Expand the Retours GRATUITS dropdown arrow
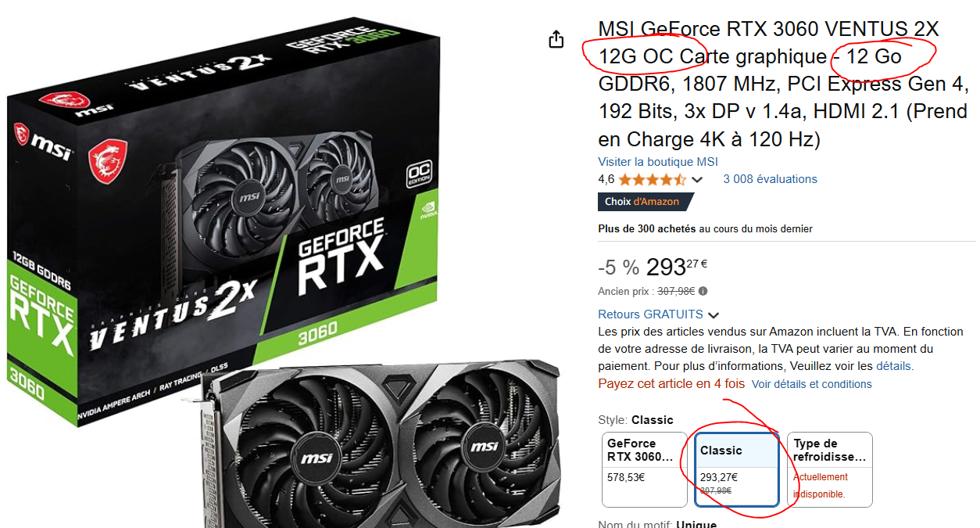 [x=713, y=315]
